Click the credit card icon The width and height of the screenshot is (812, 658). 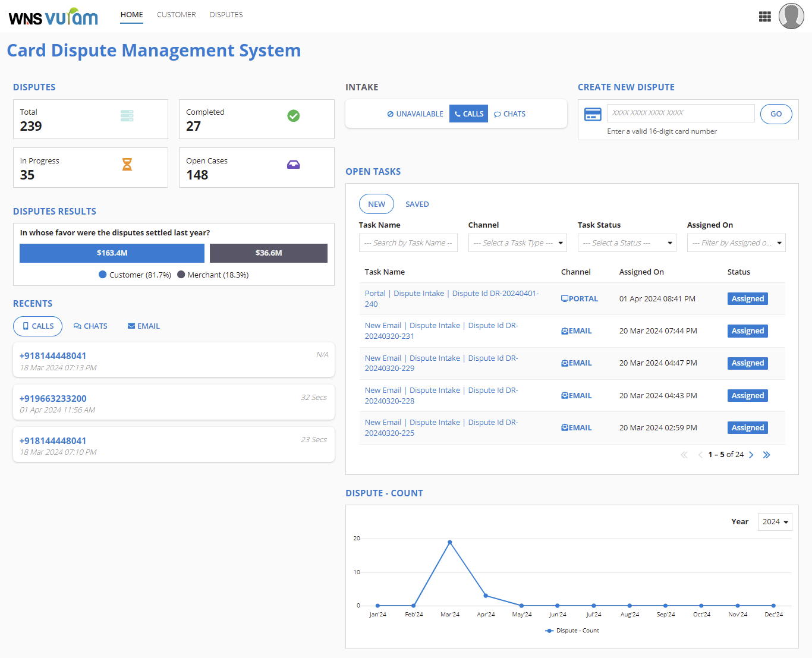tap(593, 114)
